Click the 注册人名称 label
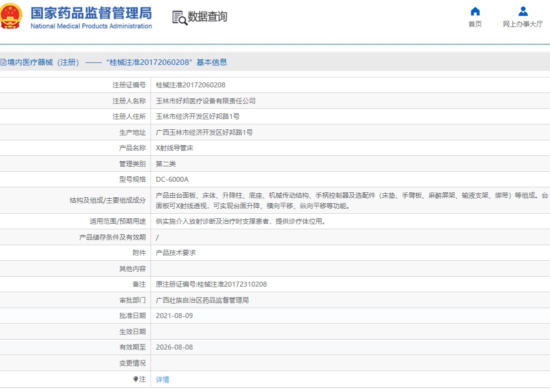This screenshot has height=392, width=550. [129, 101]
